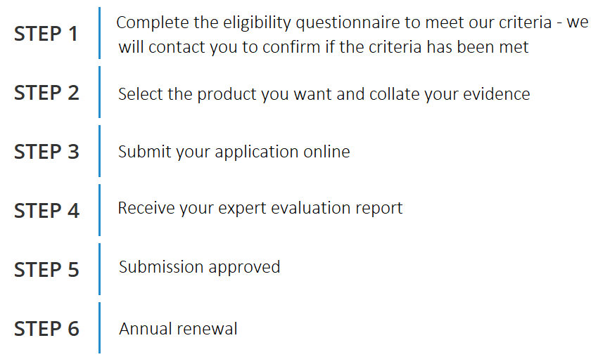Click the 'Submission approved' text
Screen dimensions: 598x364
(x=200, y=267)
